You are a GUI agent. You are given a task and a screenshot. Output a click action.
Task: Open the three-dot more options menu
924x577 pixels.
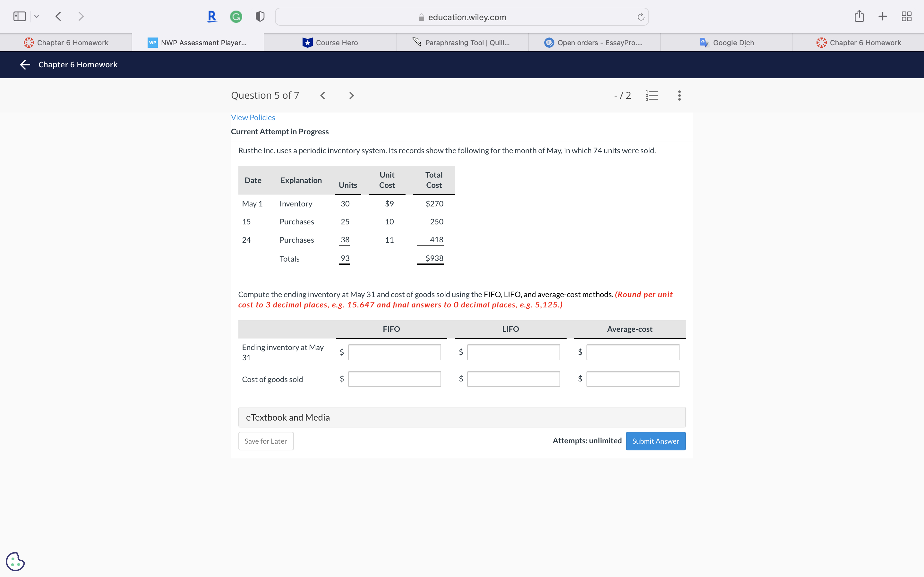point(679,96)
